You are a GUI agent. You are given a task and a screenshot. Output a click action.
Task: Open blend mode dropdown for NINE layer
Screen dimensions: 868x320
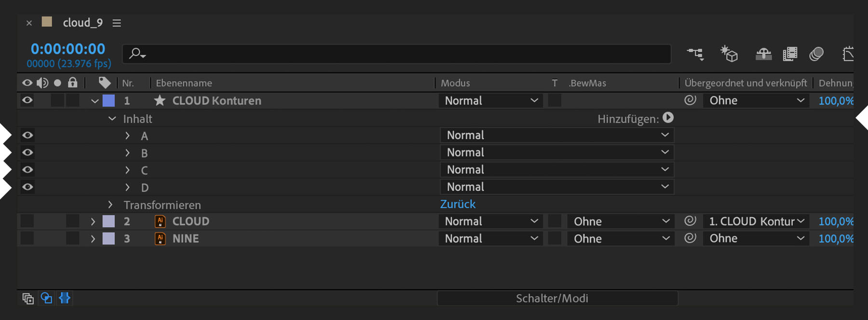tap(490, 238)
